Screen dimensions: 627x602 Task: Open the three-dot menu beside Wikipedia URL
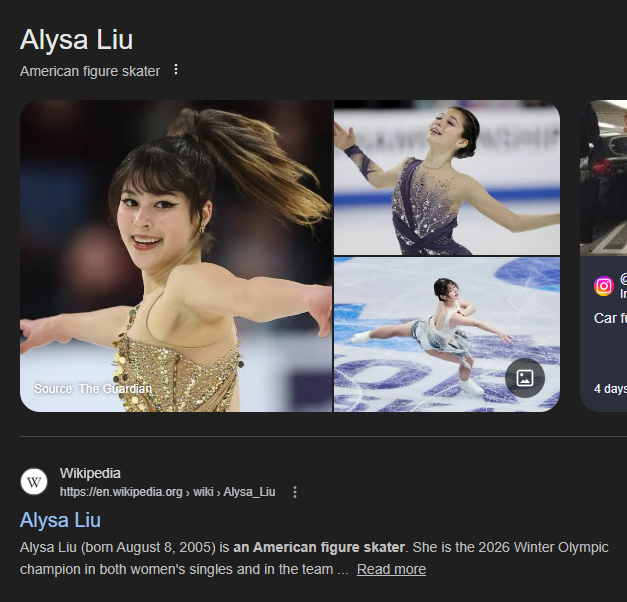pyautogui.click(x=295, y=492)
